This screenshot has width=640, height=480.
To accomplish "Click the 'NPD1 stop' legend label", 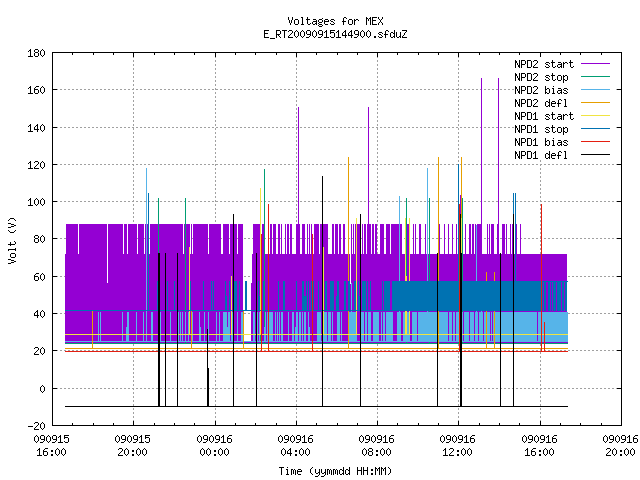I will (541, 129).
